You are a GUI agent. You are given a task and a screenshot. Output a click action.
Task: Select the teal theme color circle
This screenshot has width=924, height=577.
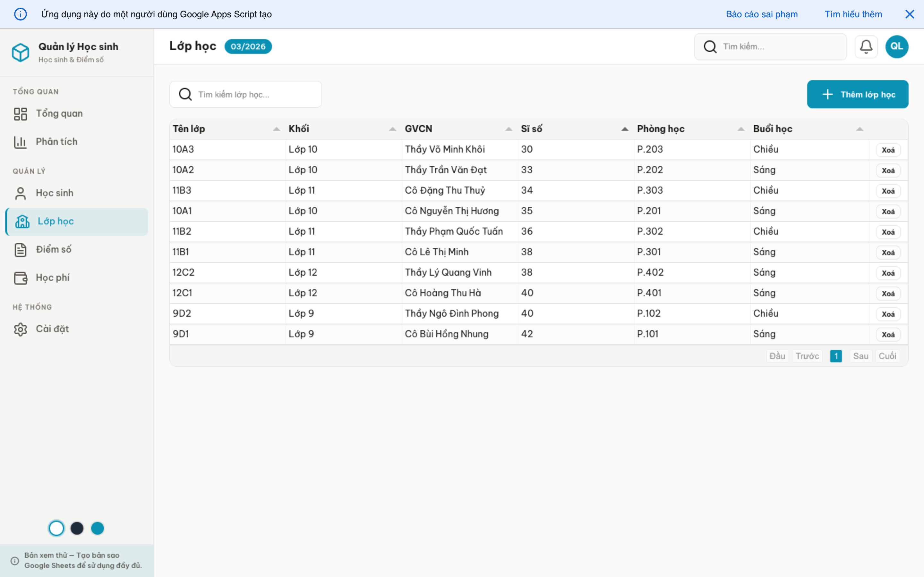point(97,528)
